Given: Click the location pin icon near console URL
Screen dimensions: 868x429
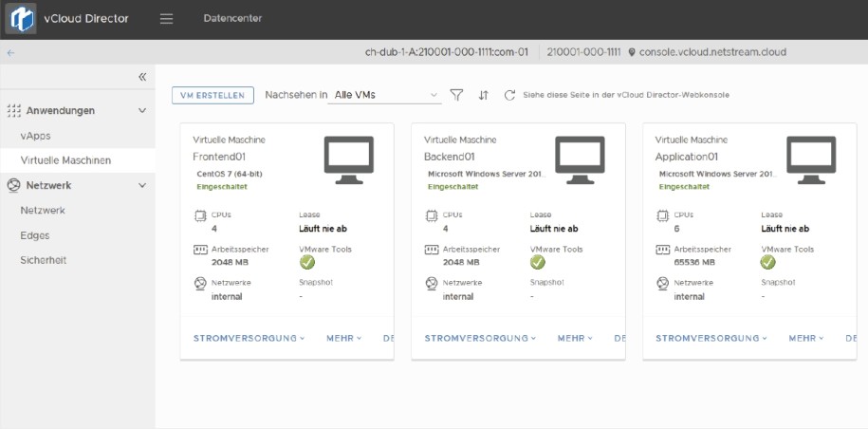Looking at the screenshot, I should pos(632,52).
